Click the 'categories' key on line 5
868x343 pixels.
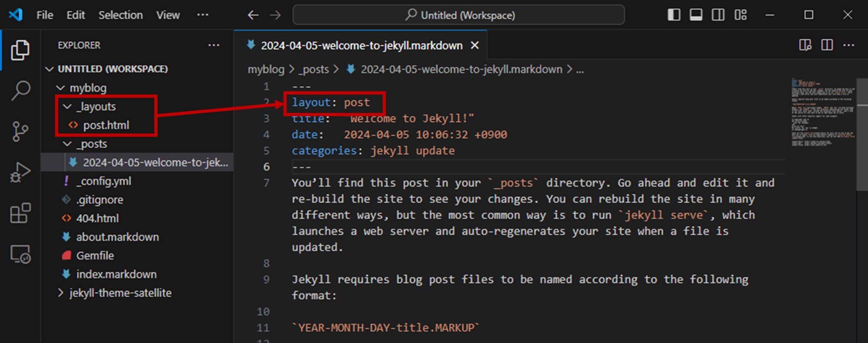tap(324, 151)
